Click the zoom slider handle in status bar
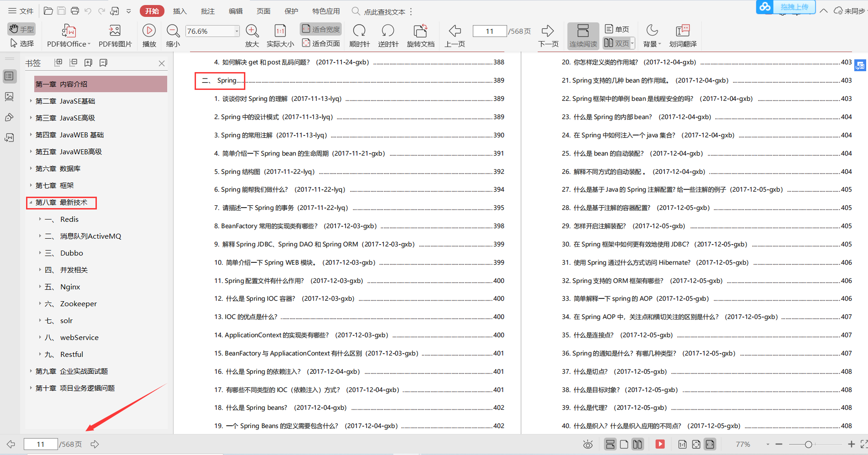 pyautogui.click(x=808, y=444)
